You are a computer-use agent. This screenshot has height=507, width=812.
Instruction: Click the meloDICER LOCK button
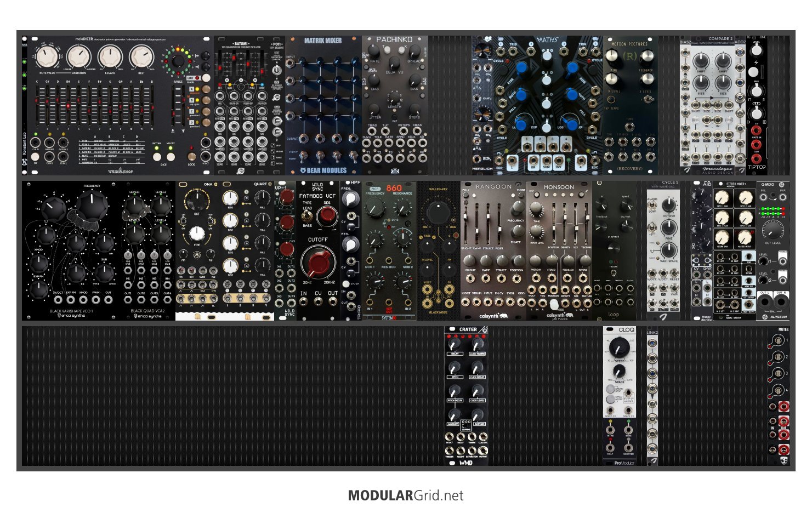[191, 156]
